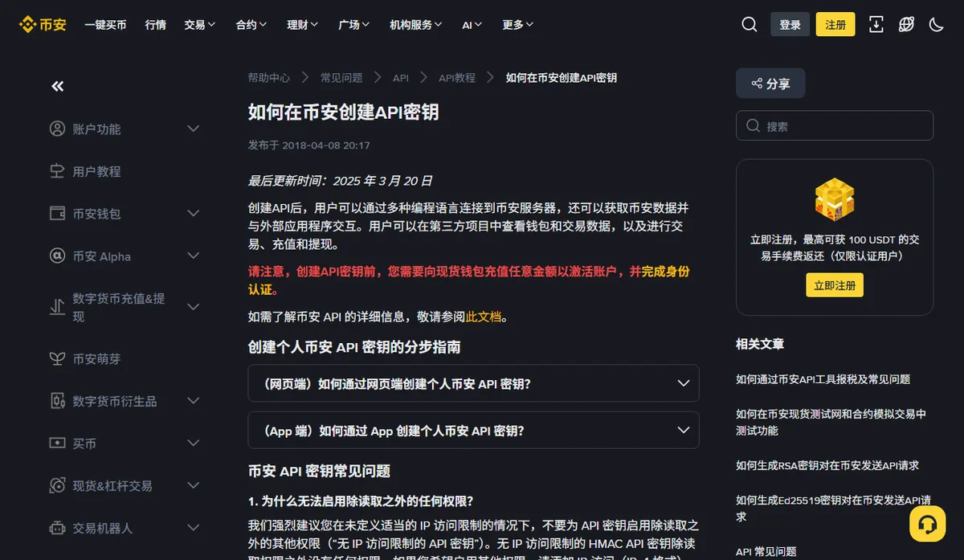Viewport: 964px width, 560px height.
Task: Toggle dark mode moon icon
Action: tap(936, 25)
